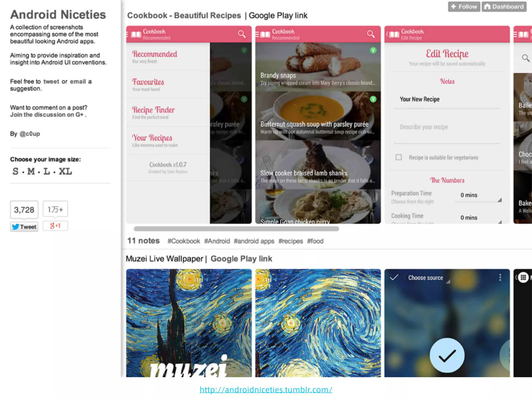Click the Follow button
This screenshot has width=532, height=399.
464,6
